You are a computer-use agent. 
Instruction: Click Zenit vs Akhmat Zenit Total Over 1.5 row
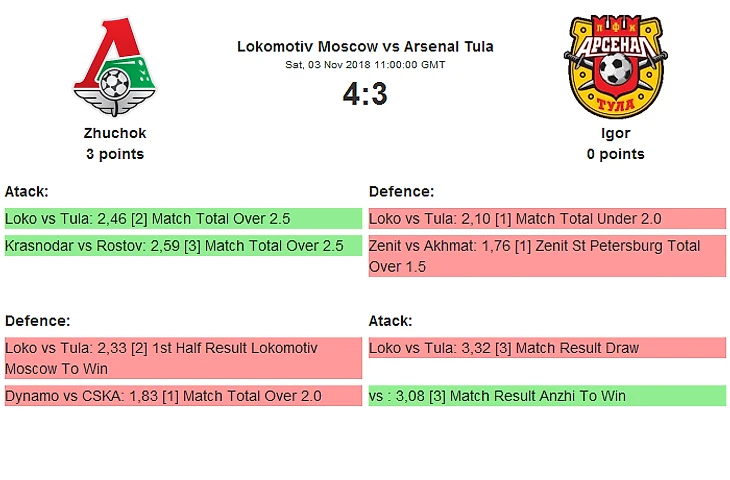click(547, 256)
